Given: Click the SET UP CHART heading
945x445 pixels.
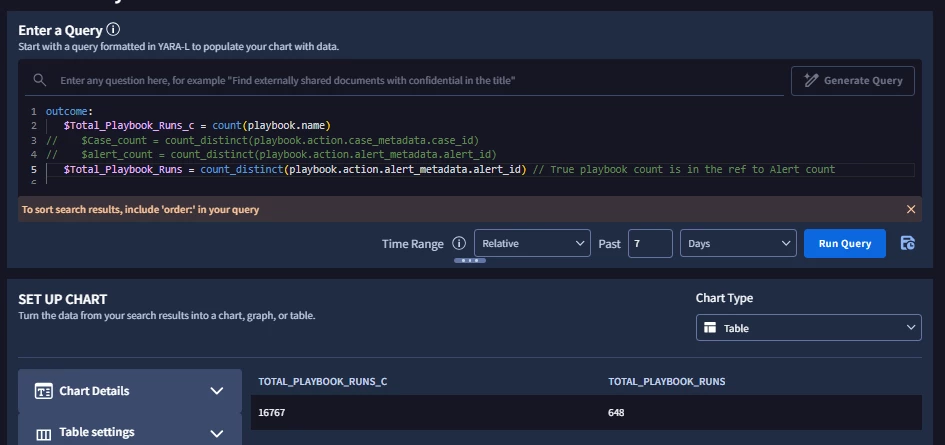Looking at the screenshot, I should (63, 299).
